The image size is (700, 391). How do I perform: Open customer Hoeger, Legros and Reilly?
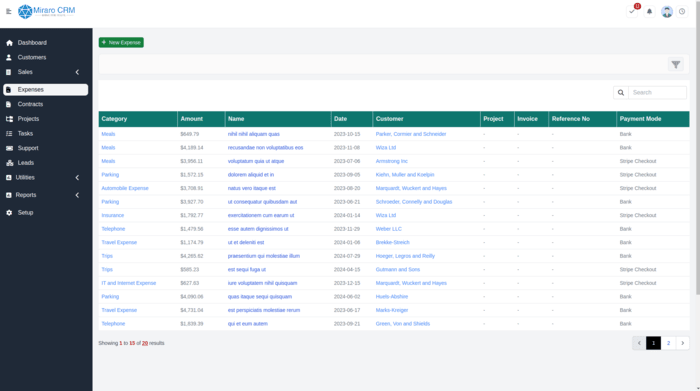tap(405, 256)
